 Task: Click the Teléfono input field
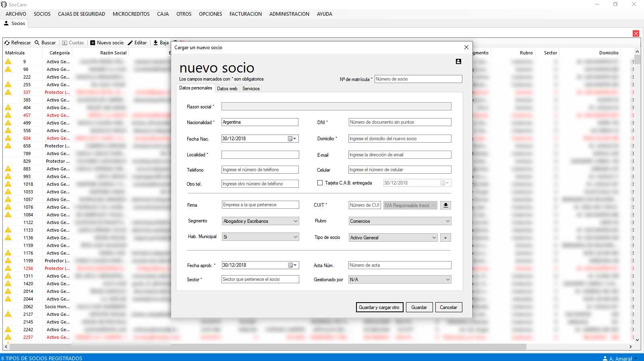(260, 170)
